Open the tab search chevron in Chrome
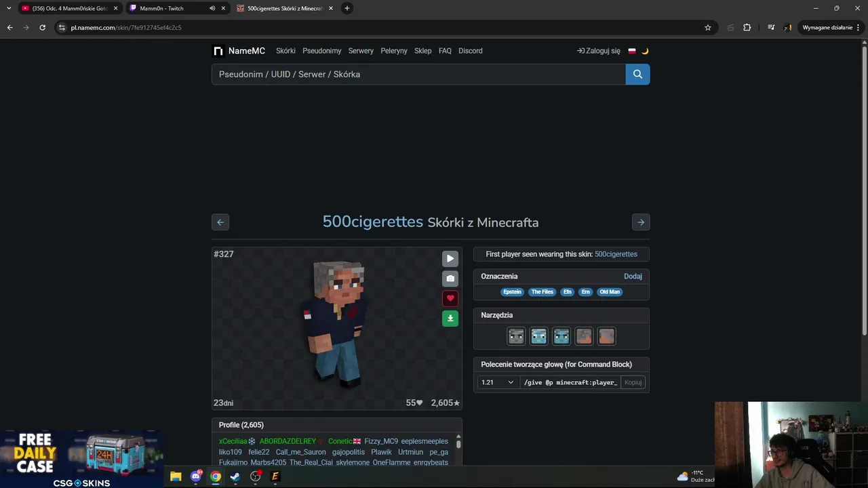The height and width of the screenshot is (488, 868). click(9, 8)
